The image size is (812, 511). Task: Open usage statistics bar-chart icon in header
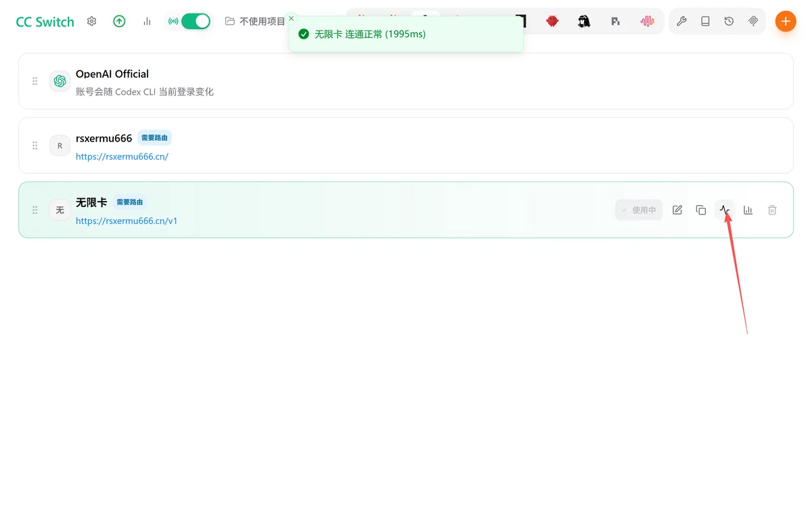[x=147, y=21]
